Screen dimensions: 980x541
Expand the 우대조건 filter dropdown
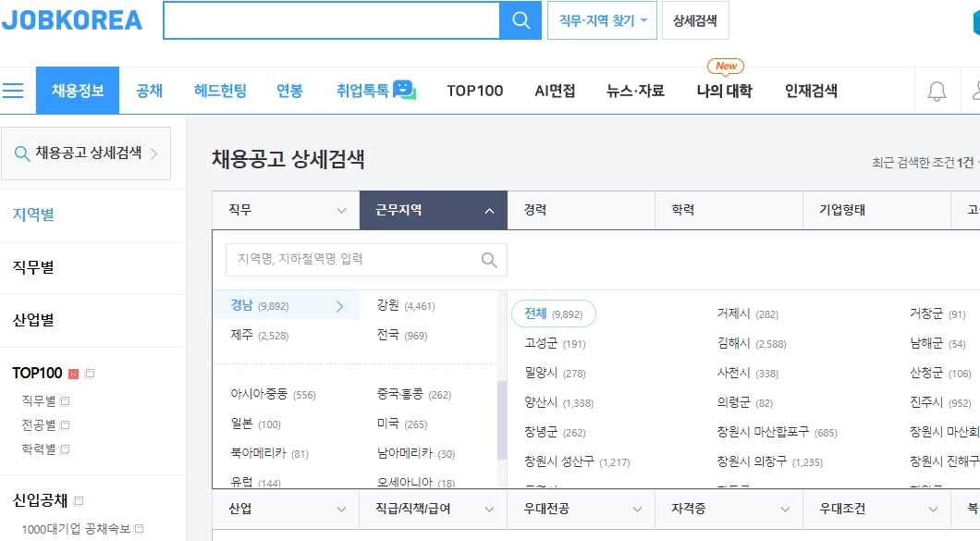(876, 509)
